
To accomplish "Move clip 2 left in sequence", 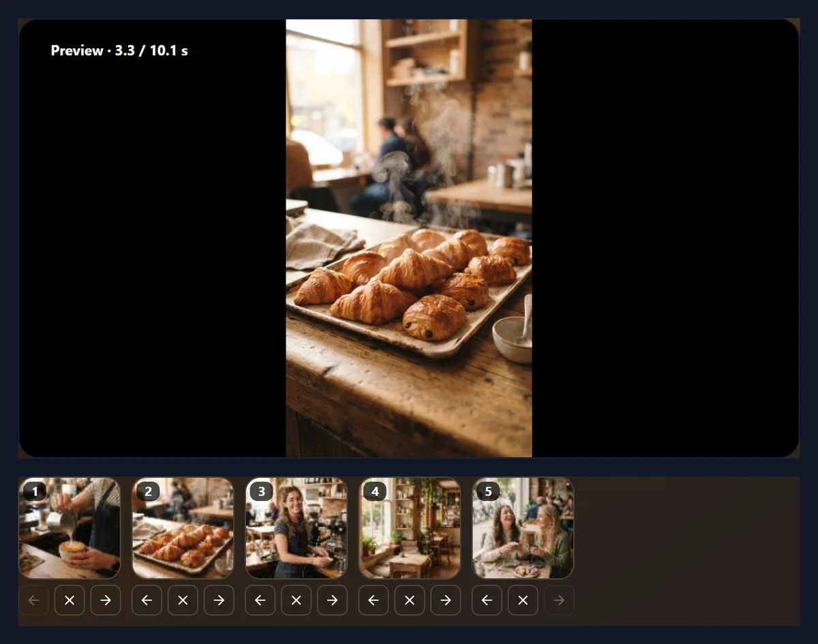I will pos(147,600).
